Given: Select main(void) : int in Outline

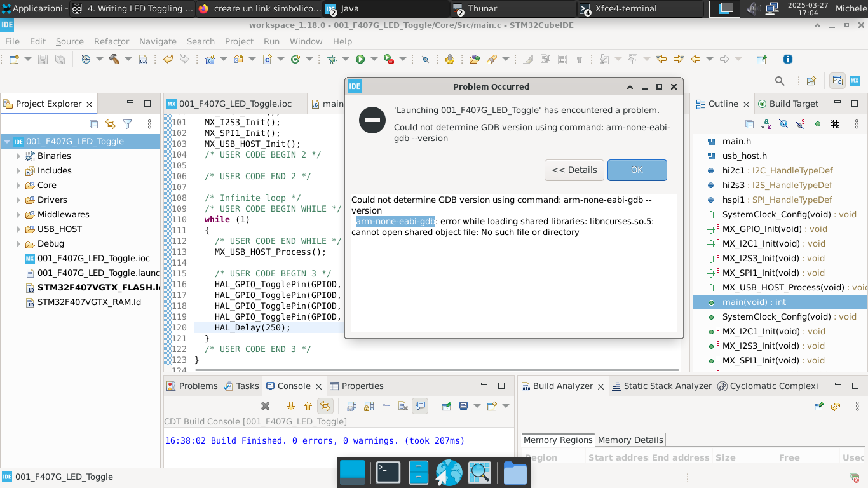Looking at the screenshot, I should (x=754, y=302).
